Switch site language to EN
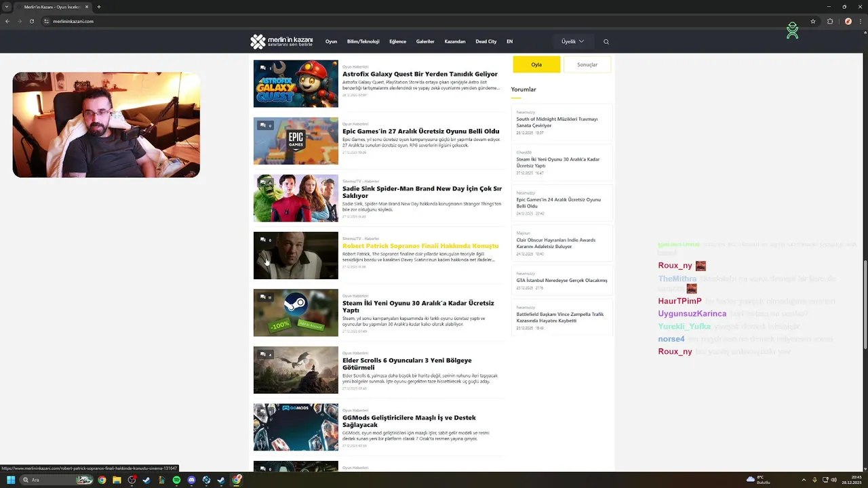 pyautogui.click(x=509, y=41)
